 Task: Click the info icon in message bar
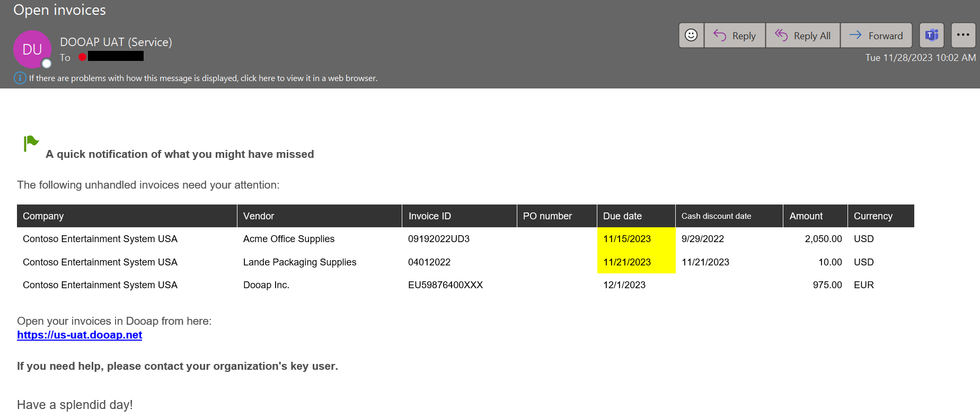tap(20, 78)
